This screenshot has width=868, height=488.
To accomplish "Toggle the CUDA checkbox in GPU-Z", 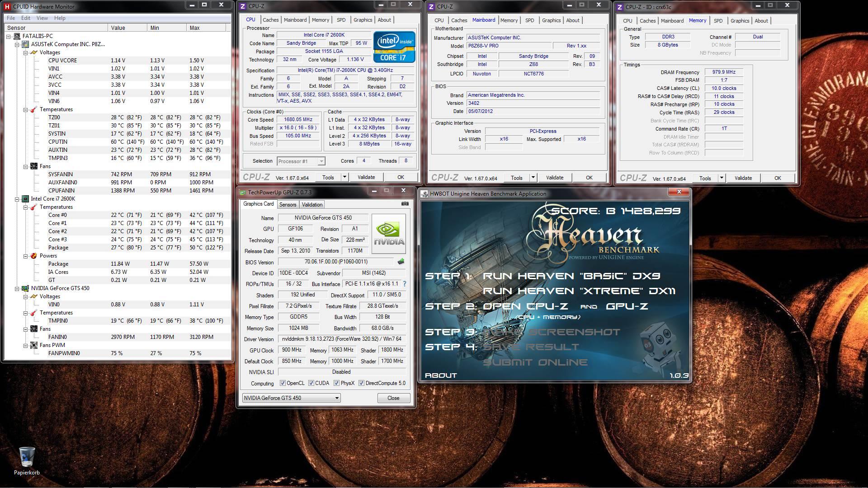I will [x=311, y=383].
